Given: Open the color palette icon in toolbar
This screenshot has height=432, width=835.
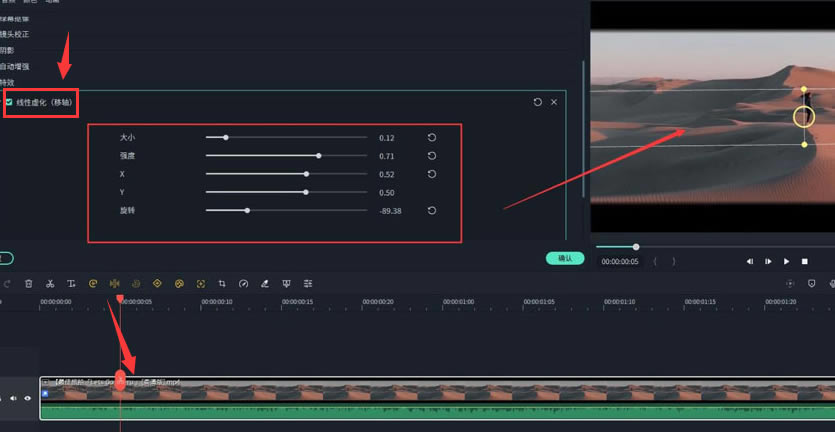Looking at the screenshot, I should (179, 284).
